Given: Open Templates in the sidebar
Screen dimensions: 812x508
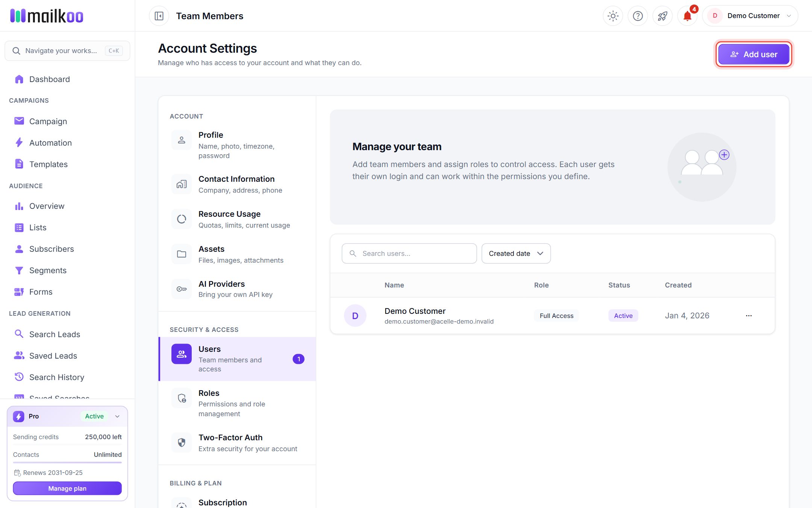Looking at the screenshot, I should pyautogui.click(x=67, y=164).
